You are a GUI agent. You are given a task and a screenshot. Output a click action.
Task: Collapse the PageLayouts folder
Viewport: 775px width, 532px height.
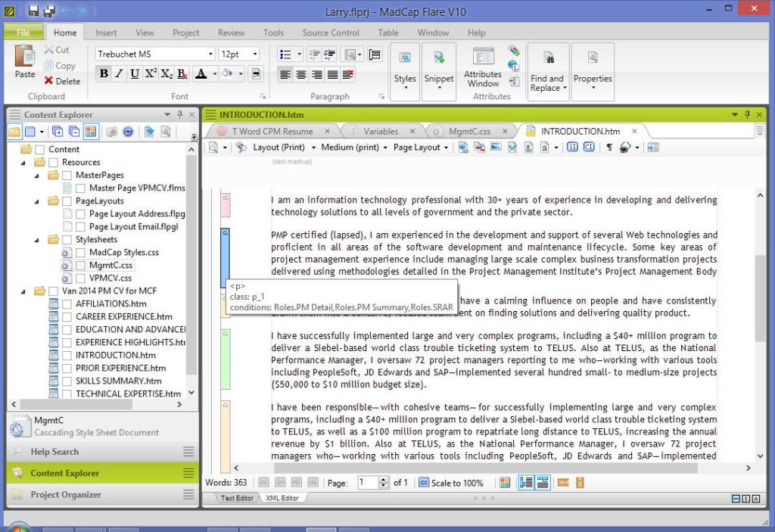(x=36, y=201)
